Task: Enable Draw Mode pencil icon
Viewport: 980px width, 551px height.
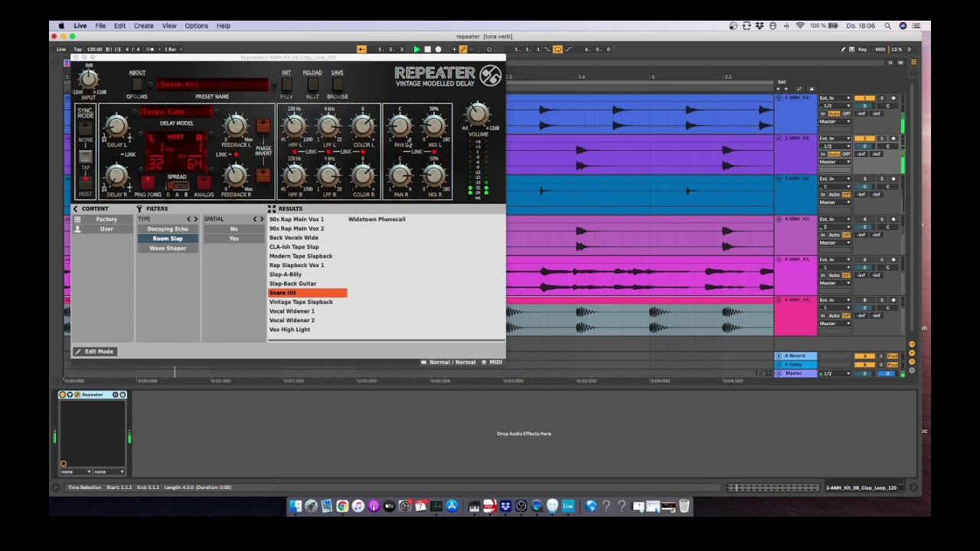Action: 843,49
